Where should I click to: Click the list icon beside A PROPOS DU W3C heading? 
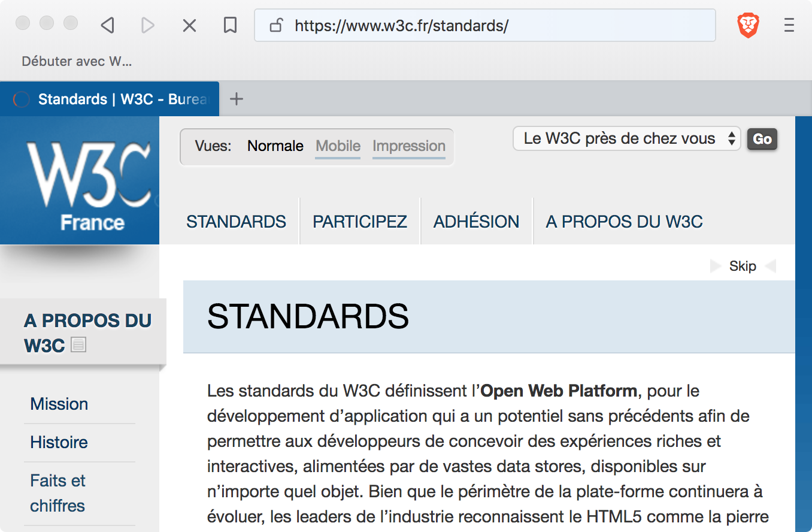point(78,344)
